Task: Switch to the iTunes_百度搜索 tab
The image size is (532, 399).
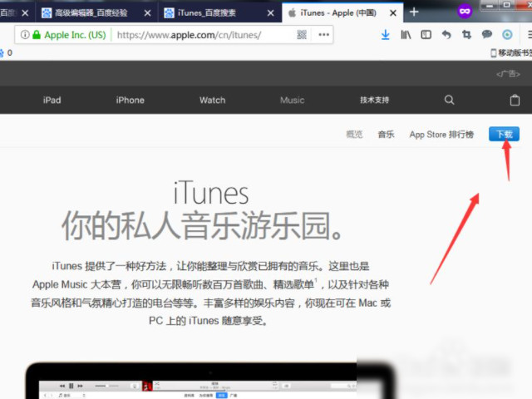Action: (x=219, y=13)
